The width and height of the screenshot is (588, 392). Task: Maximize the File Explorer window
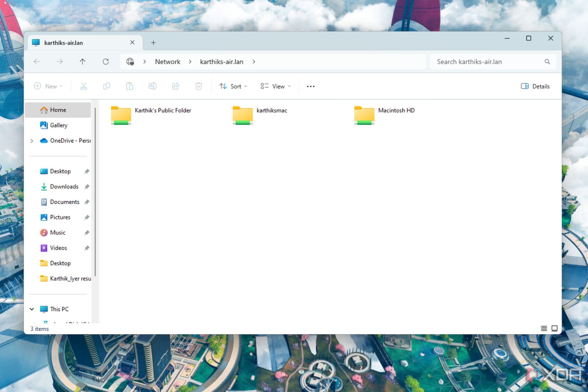pyautogui.click(x=529, y=38)
